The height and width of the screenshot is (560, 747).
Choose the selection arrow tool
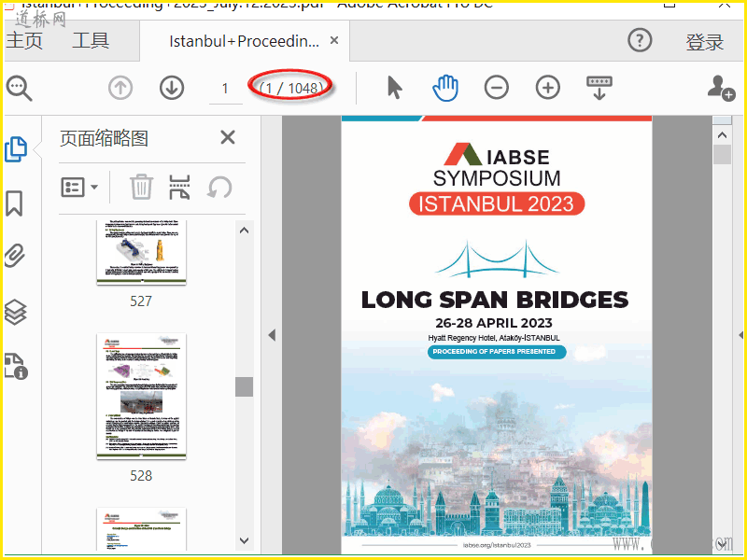(x=394, y=88)
